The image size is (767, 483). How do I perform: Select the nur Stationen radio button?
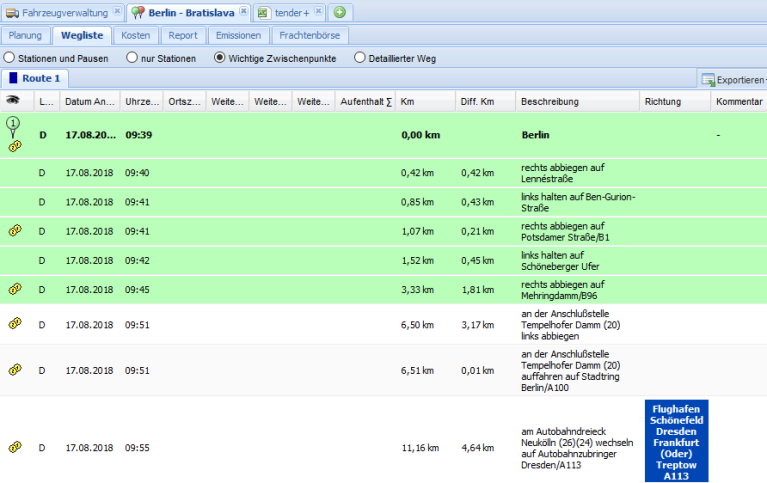(x=132, y=58)
